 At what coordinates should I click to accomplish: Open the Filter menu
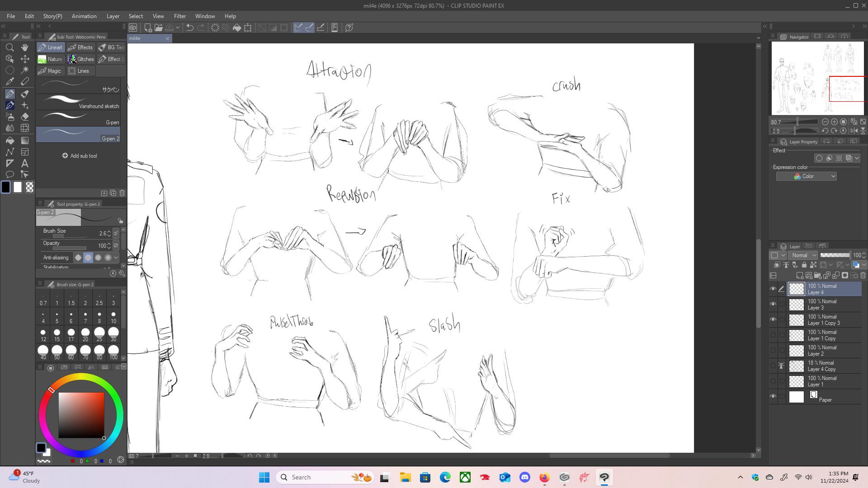179,16
